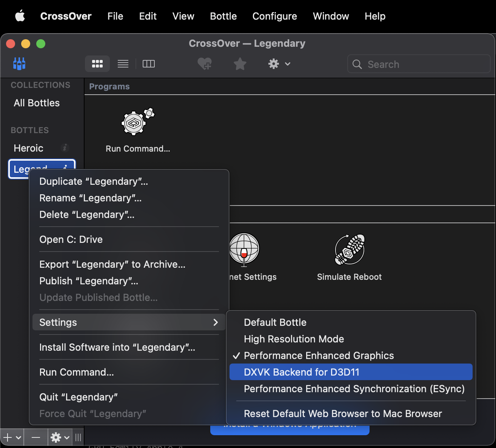
Task: Launch the Run Command program icon
Action: (138, 122)
